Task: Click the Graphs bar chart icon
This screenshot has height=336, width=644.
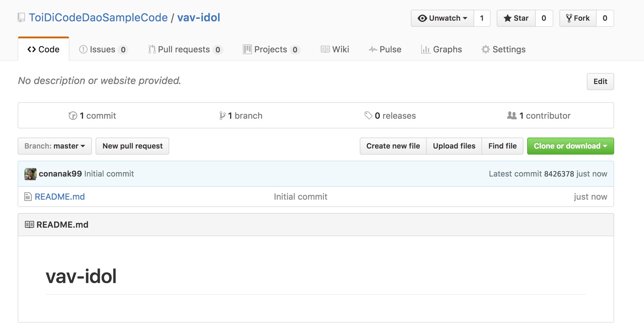Action: (x=425, y=49)
